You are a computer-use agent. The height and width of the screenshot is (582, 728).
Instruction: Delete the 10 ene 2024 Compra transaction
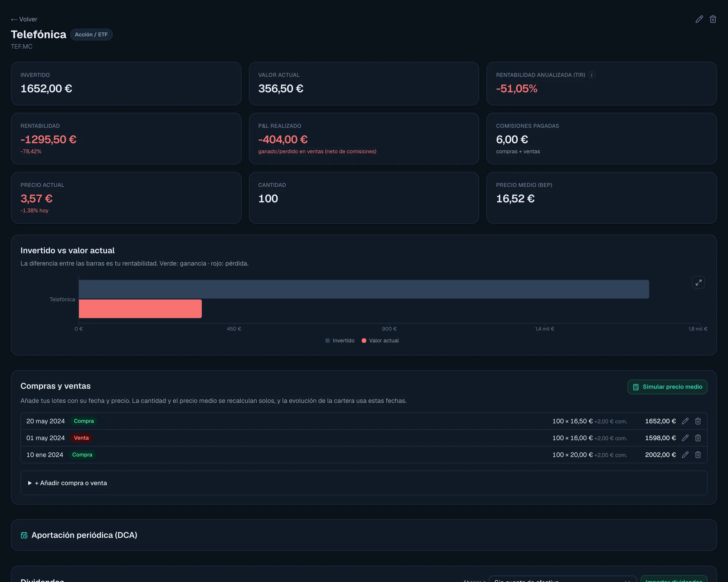(x=698, y=455)
